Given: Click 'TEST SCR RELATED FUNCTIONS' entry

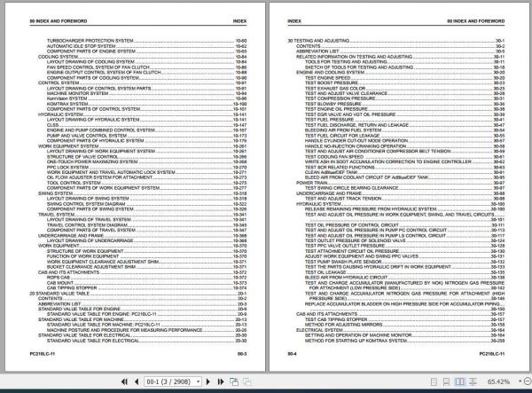Looking at the screenshot, I should [340, 168].
